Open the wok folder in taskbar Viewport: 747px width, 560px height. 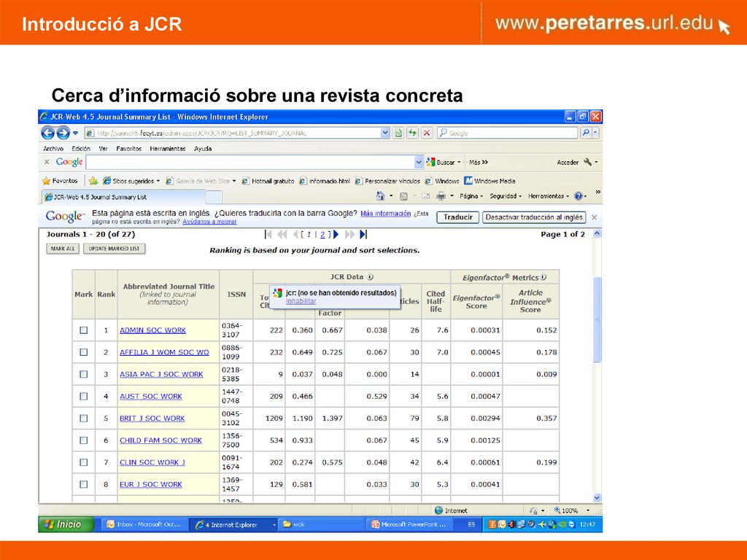coord(294,524)
